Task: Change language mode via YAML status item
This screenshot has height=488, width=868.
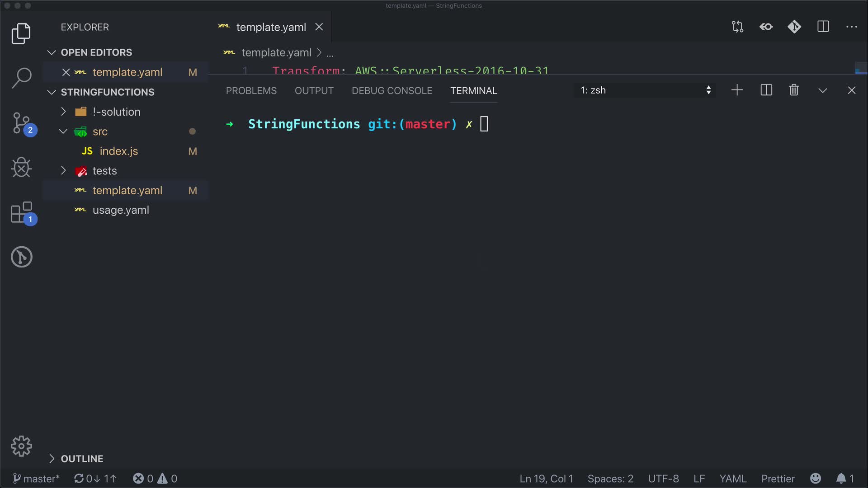Action: pyautogui.click(x=733, y=479)
